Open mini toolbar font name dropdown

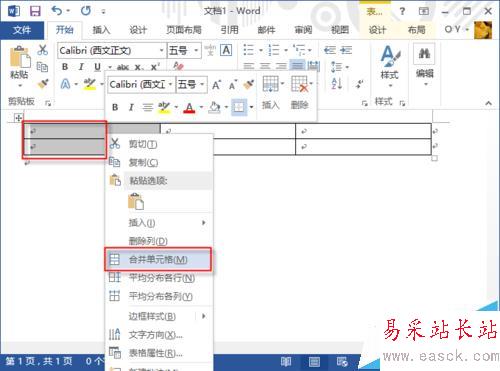(170, 85)
